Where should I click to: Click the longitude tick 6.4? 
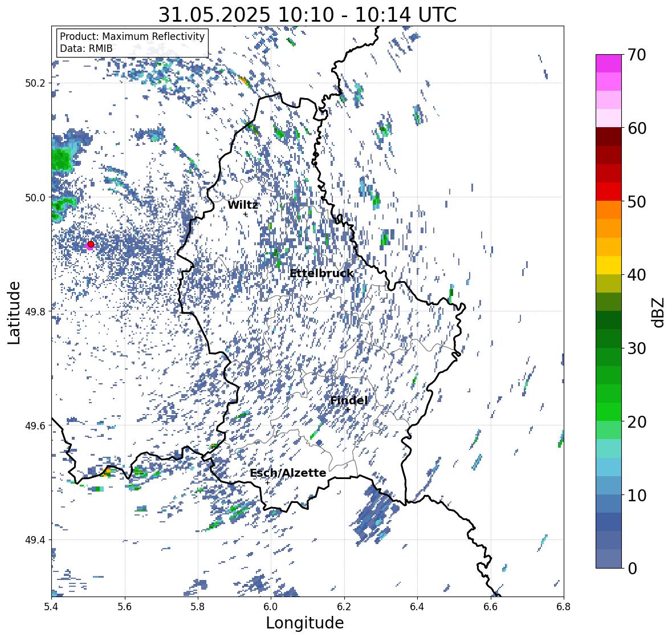(x=417, y=606)
